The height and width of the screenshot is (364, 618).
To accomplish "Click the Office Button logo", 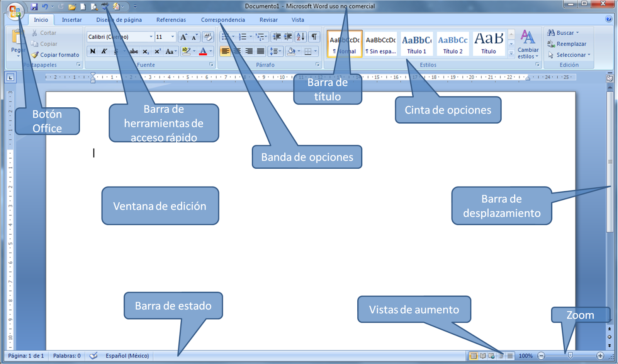I will point(15,11).
